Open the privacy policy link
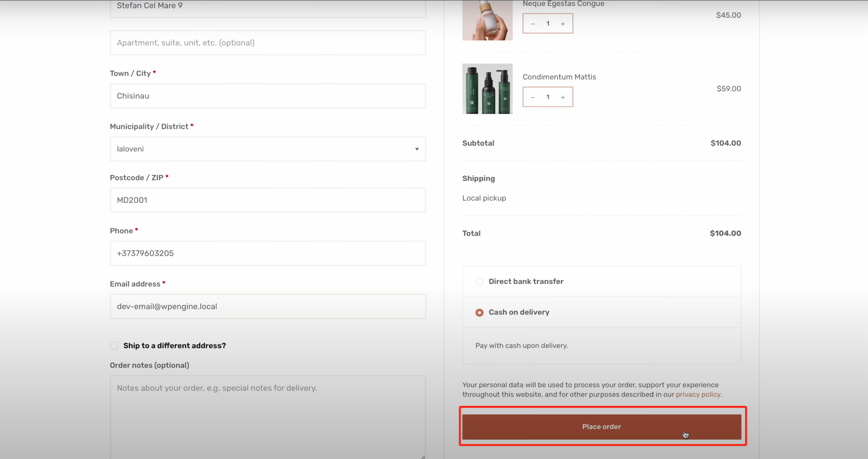 click(698, 394)
